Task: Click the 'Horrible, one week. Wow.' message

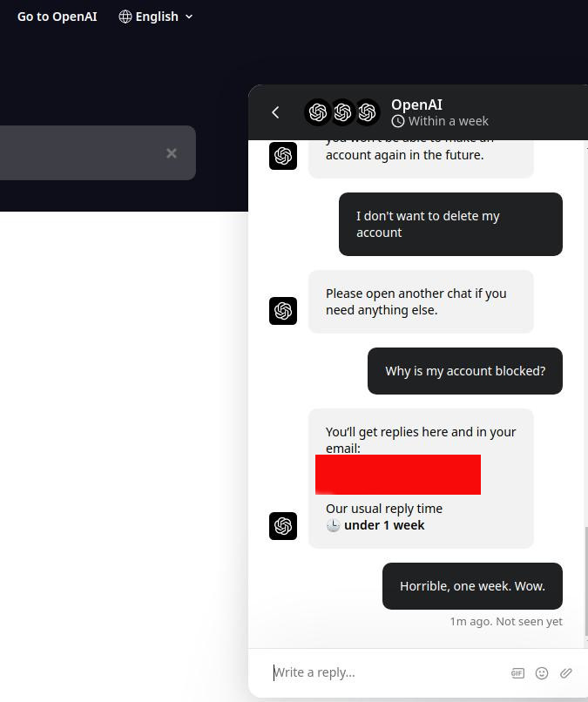Action: coord(472,586)
